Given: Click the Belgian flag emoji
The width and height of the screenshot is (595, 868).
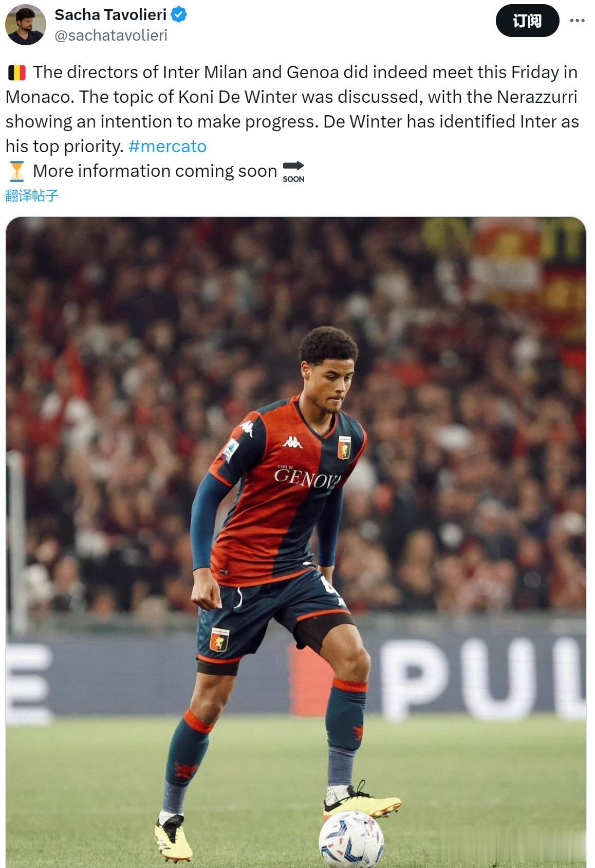Looking at the screenshot, I should tap(17, 73).
